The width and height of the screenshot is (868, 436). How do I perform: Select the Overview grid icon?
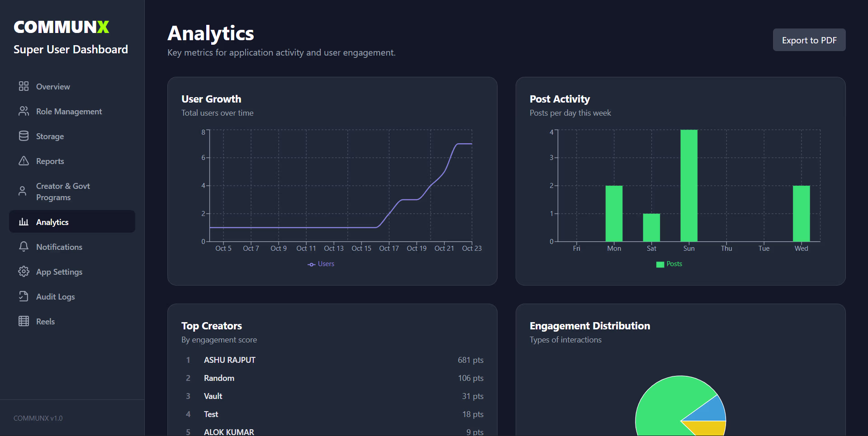(x=24, y=86)
